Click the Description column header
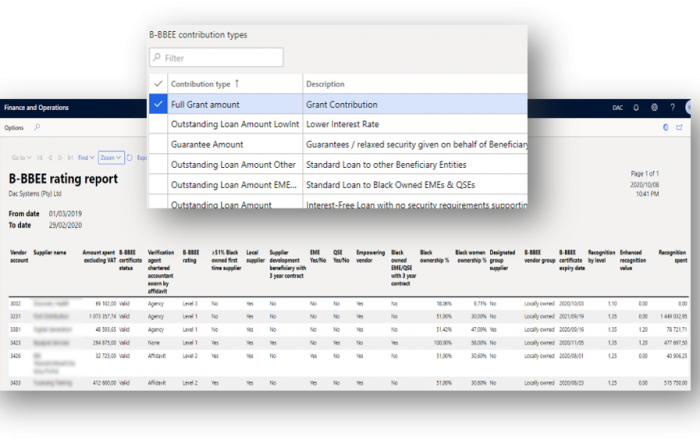 [x=325, y=84]
